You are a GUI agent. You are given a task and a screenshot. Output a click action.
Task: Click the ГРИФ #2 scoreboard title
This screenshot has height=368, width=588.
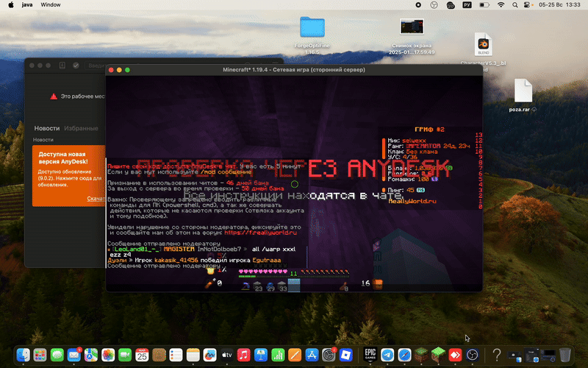tap(430, 130)
